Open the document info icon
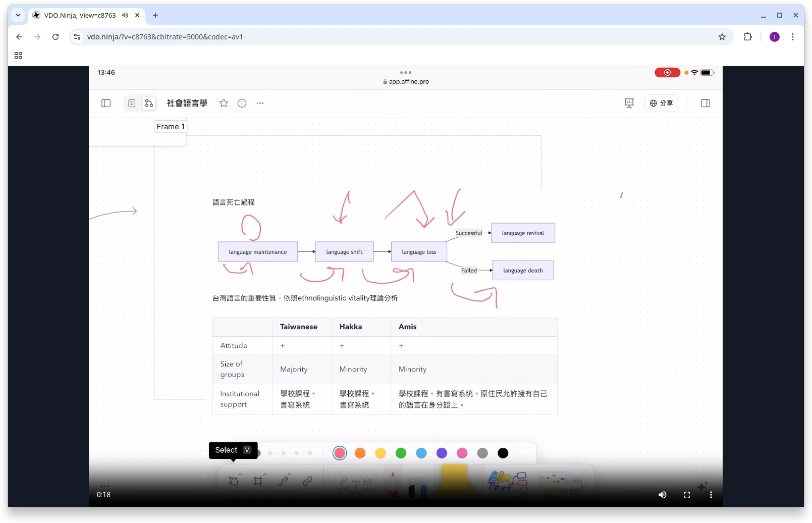Screen dimensions: 812x523 pyautogui.click(x=242, y=103)
